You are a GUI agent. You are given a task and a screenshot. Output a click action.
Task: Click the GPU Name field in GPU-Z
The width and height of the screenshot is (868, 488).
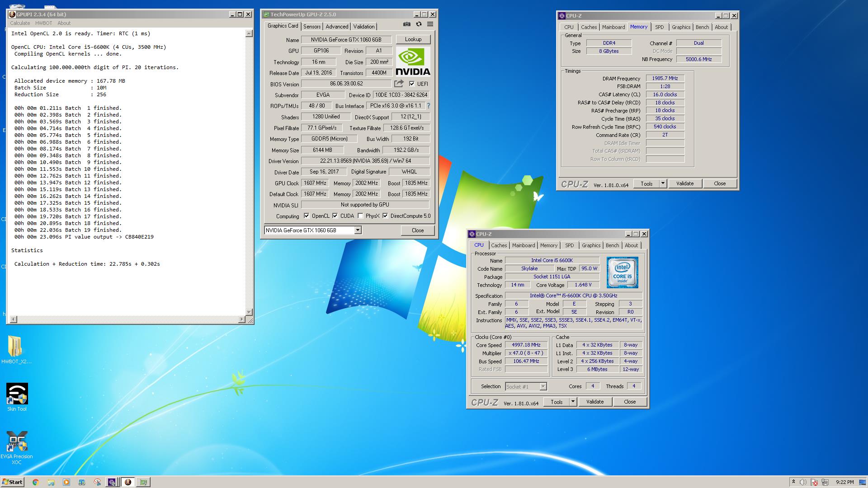click(346, 40)
